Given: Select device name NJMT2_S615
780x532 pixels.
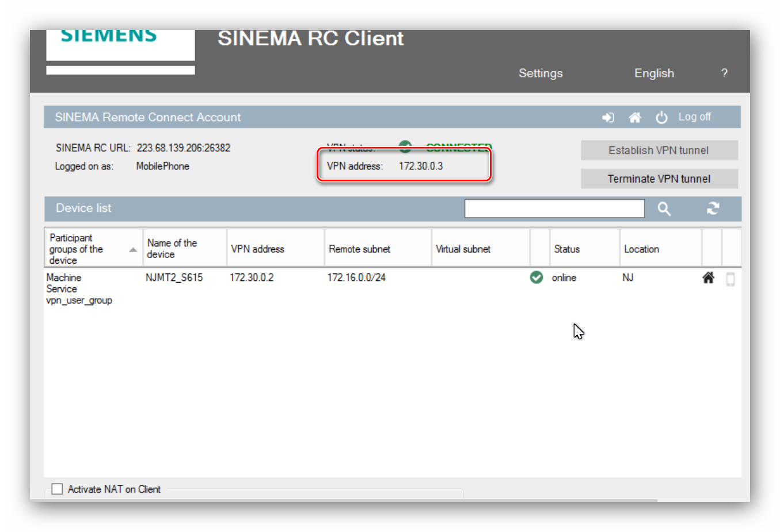Looking at the screenshot, I should coord(174,278).
